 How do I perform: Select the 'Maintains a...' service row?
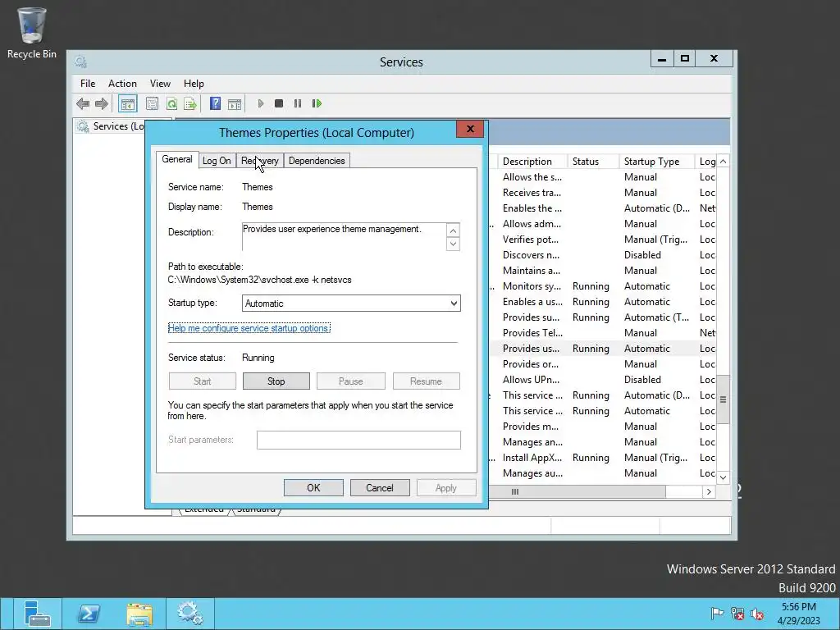pyautogui.click(x=603, y=271)
